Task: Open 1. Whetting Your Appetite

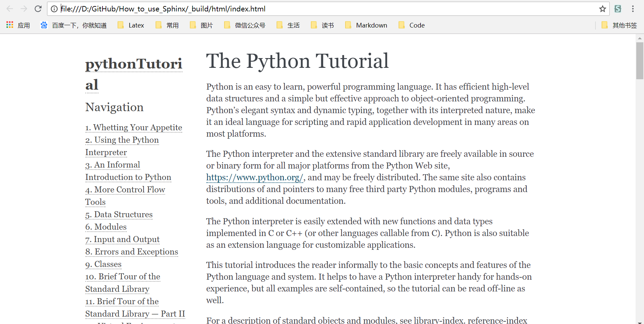Action: click(134, 128)
